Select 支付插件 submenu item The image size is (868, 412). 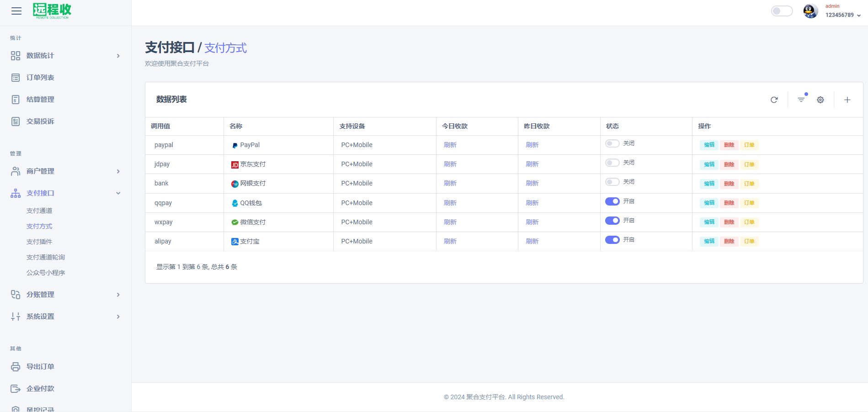coord(39,242)
